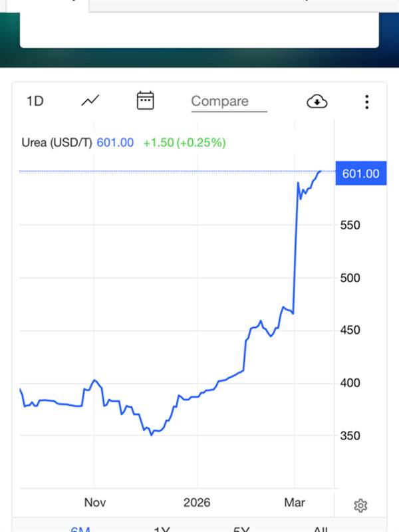399x532 pixels.
Task: Click the Mar label on time axis
Action: pyautogui.click(x=295, y=503)
